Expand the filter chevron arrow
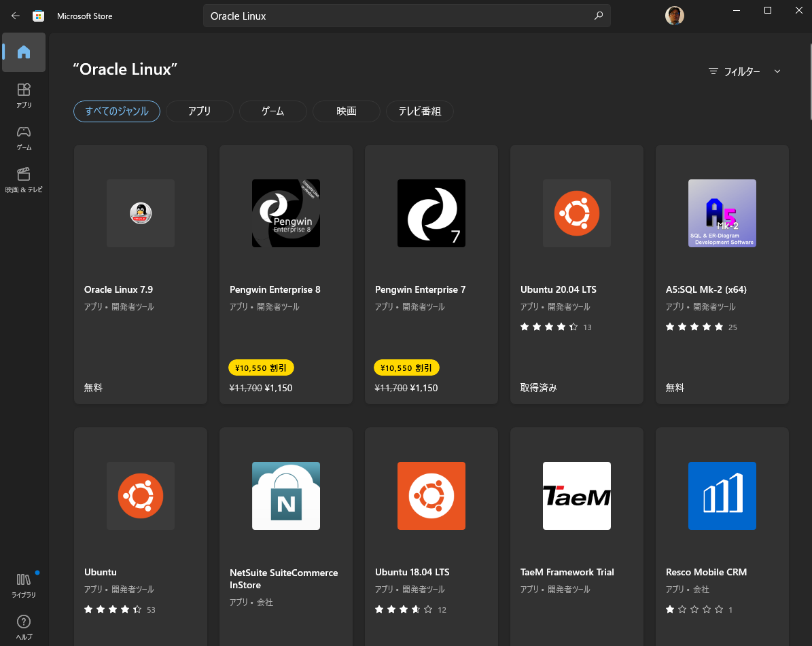The height and width of the screenshot is (646, 812). 777,71
